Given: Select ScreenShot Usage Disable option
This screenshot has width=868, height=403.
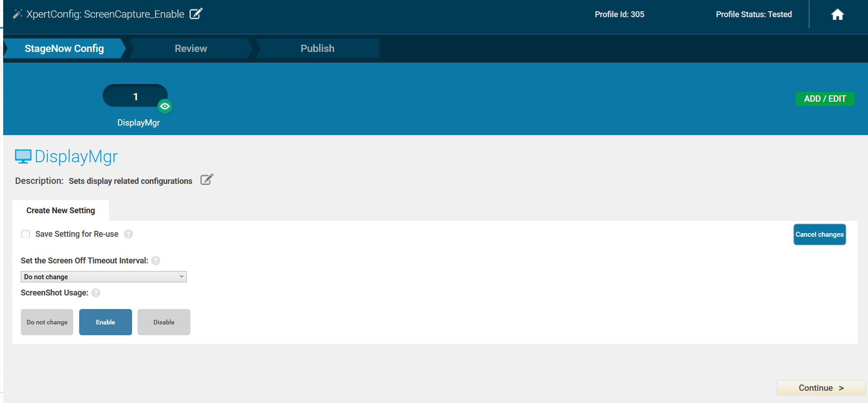Looking at the screenshot, I should [164, 322].
